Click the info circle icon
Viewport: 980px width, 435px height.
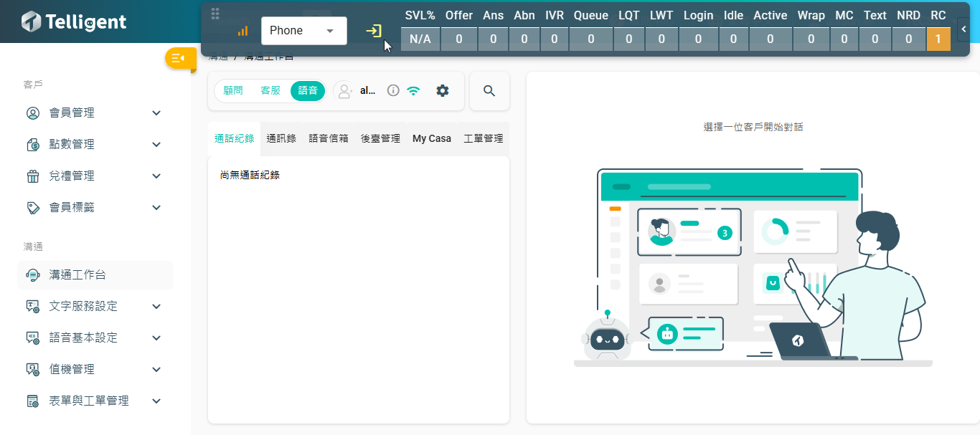(393, 90)
